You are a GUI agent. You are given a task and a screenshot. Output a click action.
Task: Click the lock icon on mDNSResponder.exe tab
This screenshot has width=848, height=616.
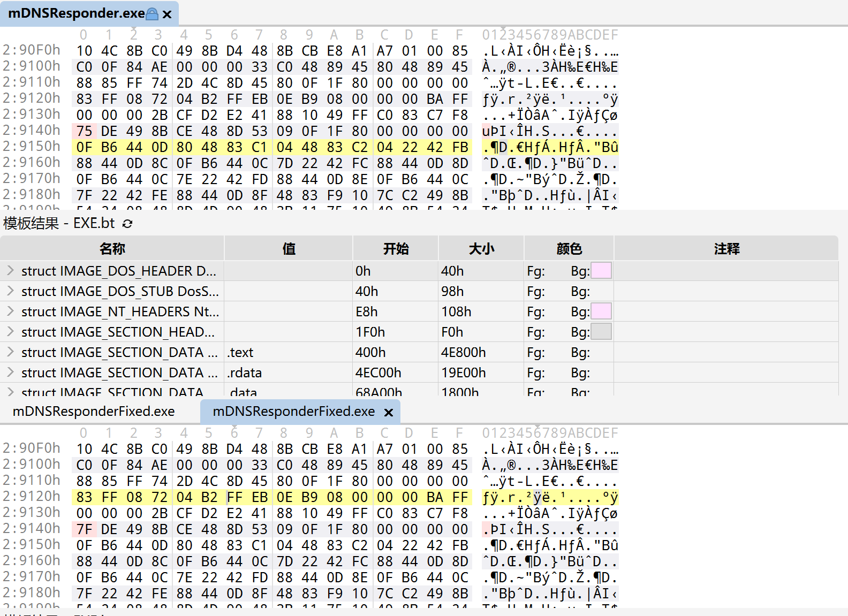click(x=152, y=14)
